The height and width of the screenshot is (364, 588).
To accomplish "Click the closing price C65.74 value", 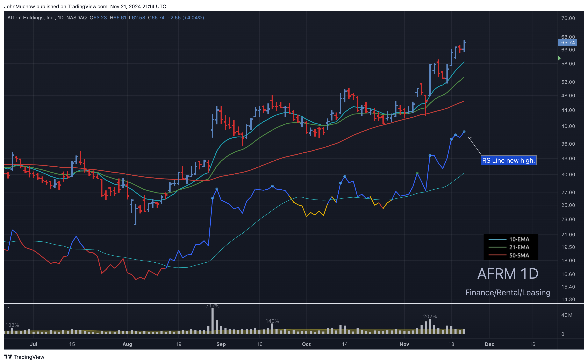I will point(156,17).
